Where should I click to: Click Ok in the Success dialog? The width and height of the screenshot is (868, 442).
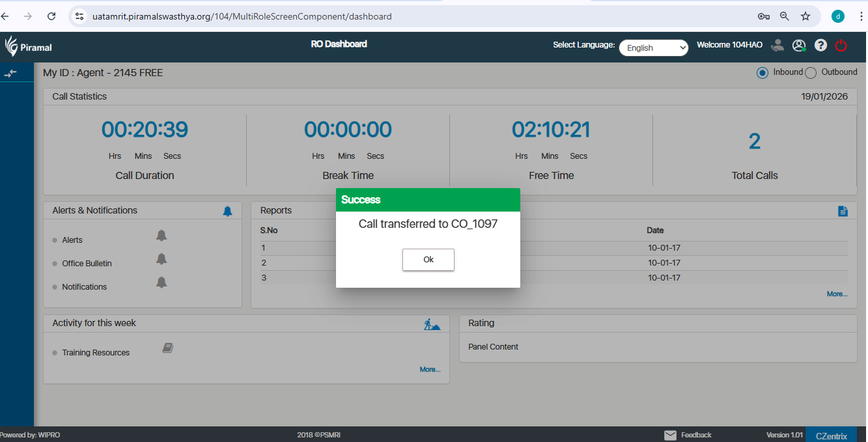[428, 259]
